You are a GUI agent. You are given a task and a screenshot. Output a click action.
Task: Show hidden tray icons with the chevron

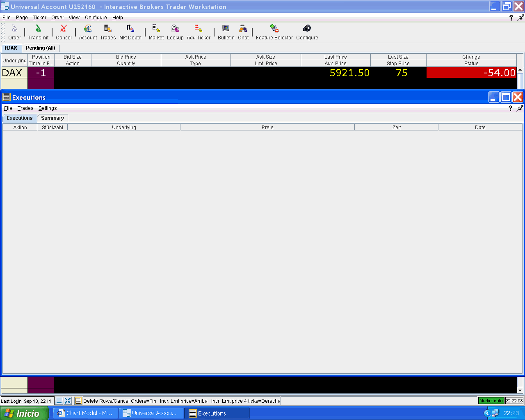tap(487, 413)
